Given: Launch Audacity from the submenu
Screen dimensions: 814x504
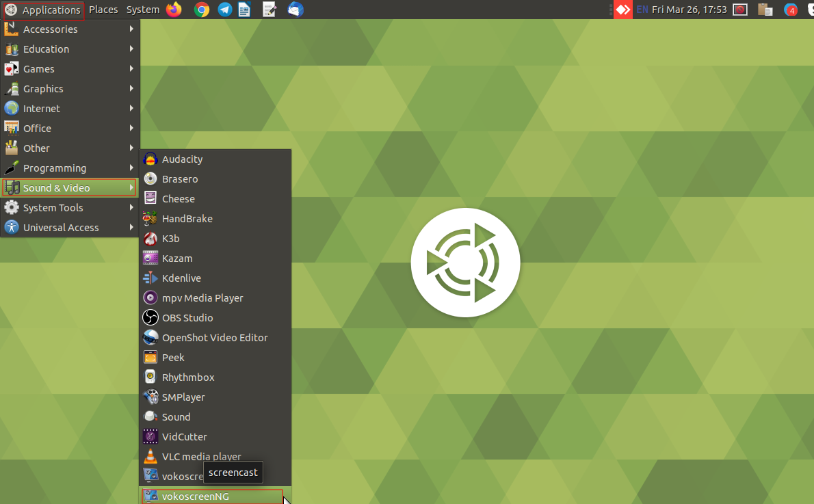Looking at the screenshot, I should pos(215,159).
